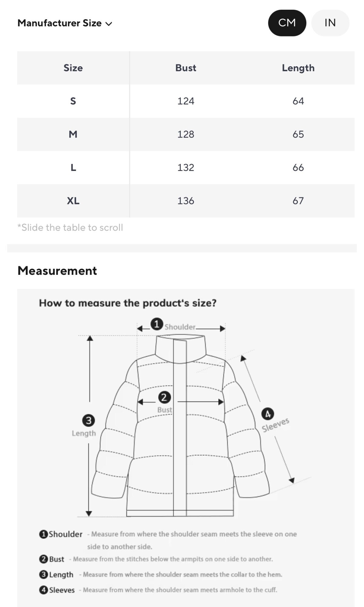Select the Bust column header
Screen dimensions: 364x607
tap(186, 68)
